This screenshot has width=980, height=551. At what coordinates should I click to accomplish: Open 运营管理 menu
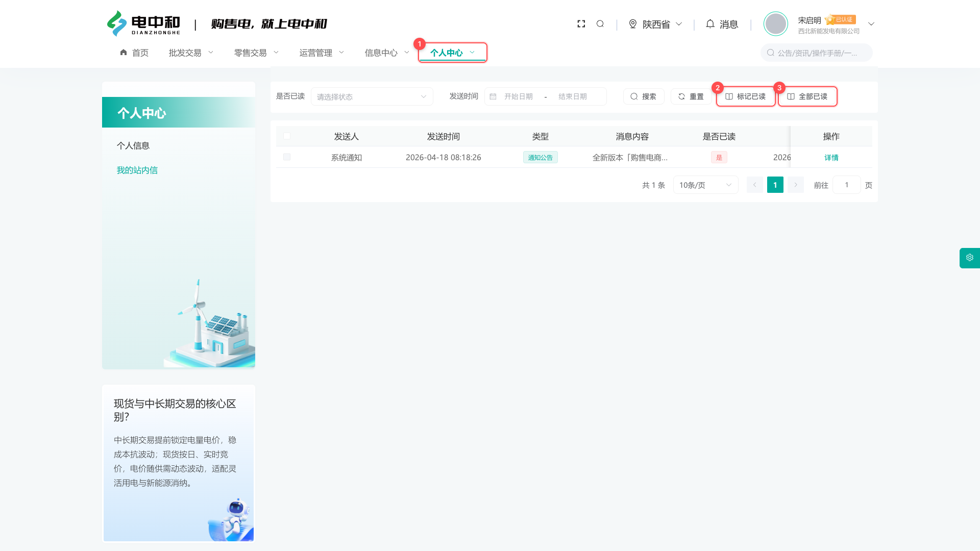[322, 53]
